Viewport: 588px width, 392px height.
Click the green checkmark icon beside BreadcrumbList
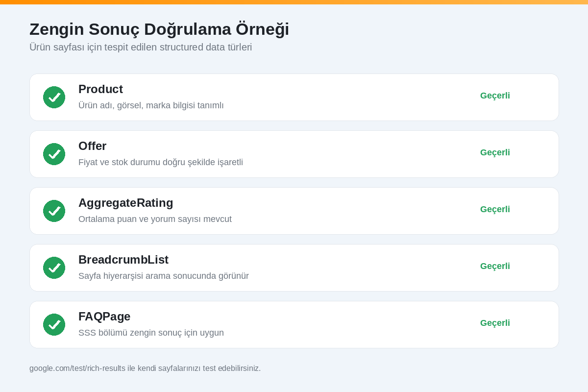54,268
